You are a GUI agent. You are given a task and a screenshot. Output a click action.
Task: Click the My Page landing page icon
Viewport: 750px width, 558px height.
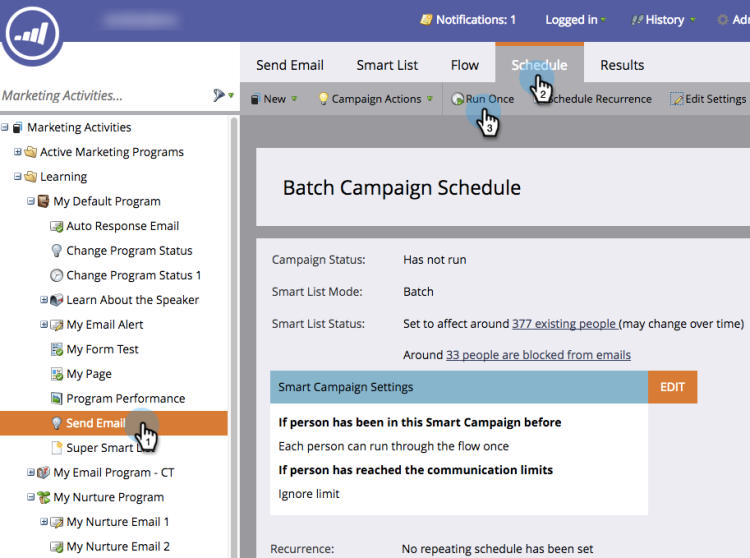pos(56,374)
